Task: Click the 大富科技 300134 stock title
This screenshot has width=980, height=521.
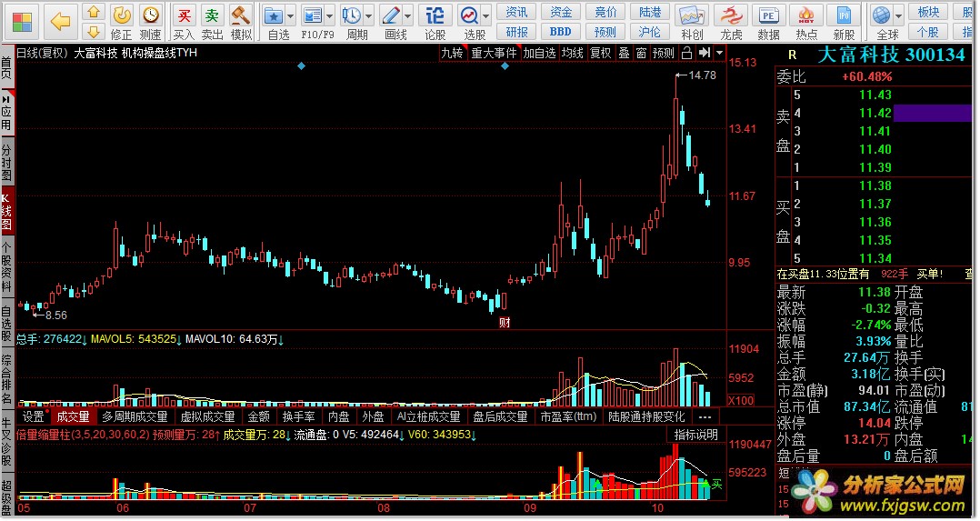Action: (x=891, y=55)
